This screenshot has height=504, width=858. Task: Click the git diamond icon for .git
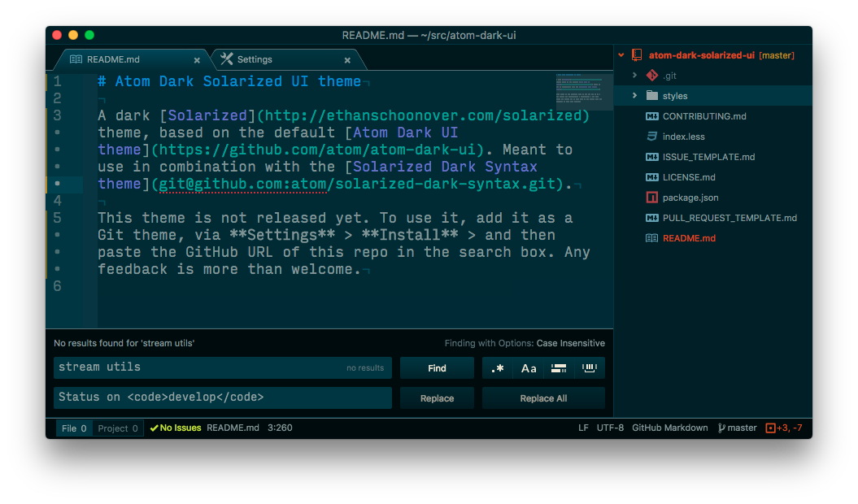click(x=651, y=76)
